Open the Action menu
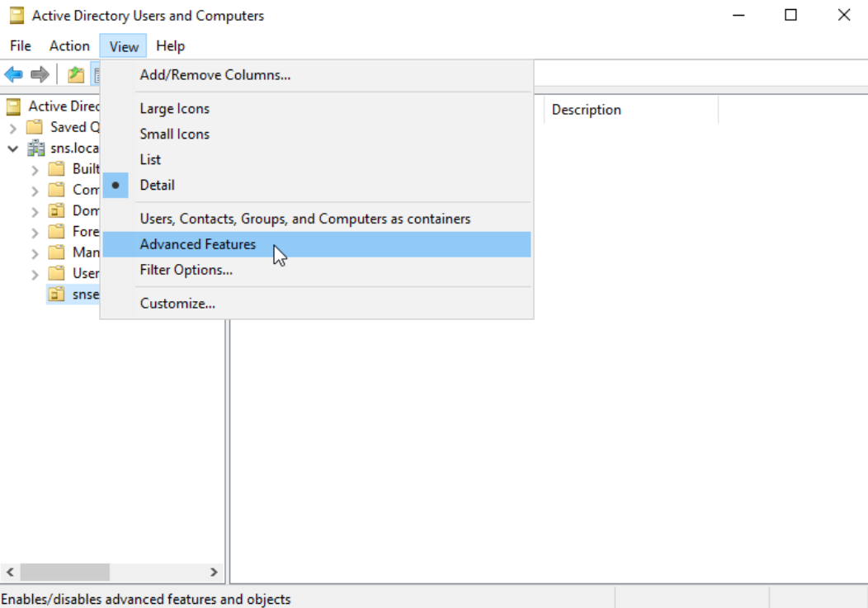This screenshot has height=608, width=868. click(70, 46)
